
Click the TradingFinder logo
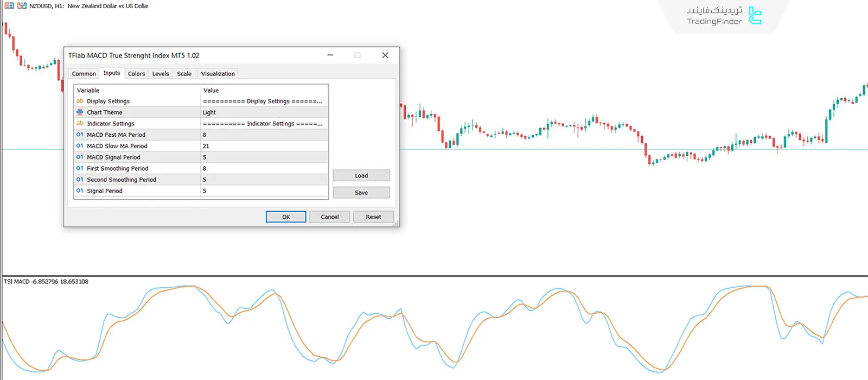tap(724, 16)
